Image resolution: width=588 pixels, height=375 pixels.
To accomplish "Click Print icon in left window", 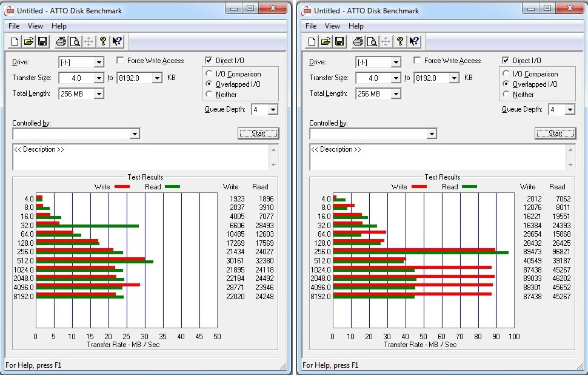I will 61,41.
